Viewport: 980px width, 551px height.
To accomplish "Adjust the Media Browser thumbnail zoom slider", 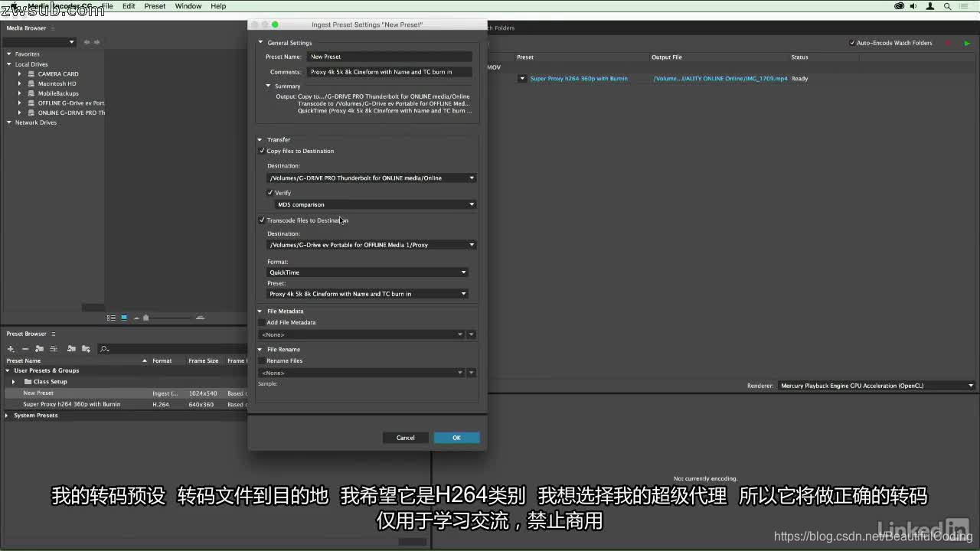I will pyautogui.click(x=145, y=318).
